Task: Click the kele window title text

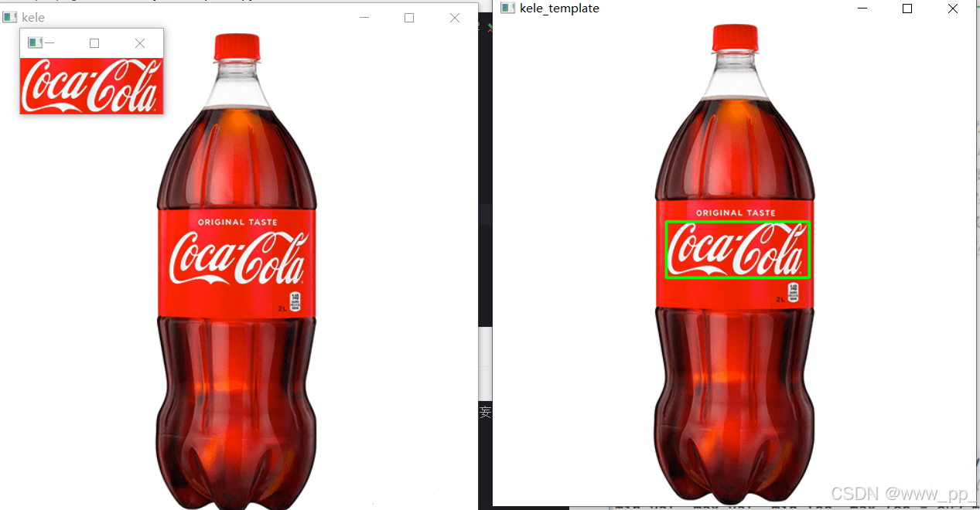Action: 33,17
